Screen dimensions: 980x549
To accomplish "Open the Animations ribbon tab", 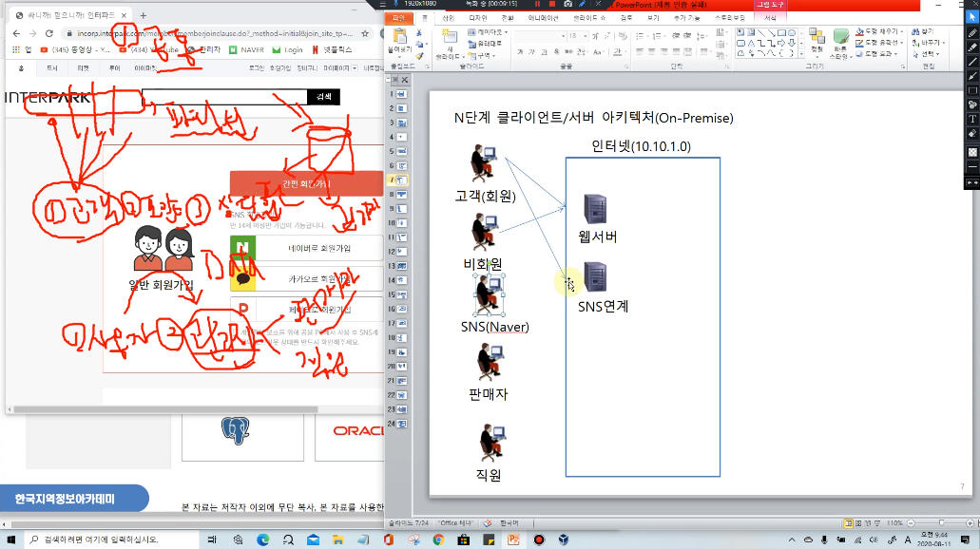I will pyautogui.click(x=543, y=18).
